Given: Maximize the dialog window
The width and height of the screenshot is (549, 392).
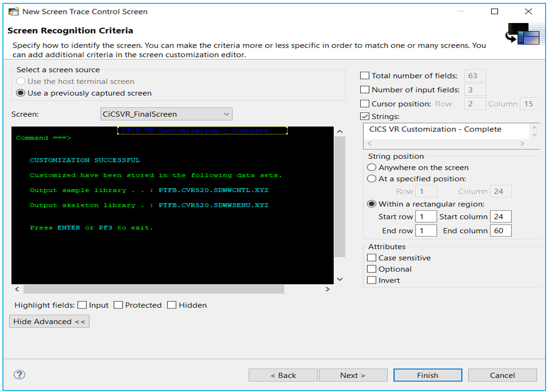Looking at the screenshot, I should (494, 12).
